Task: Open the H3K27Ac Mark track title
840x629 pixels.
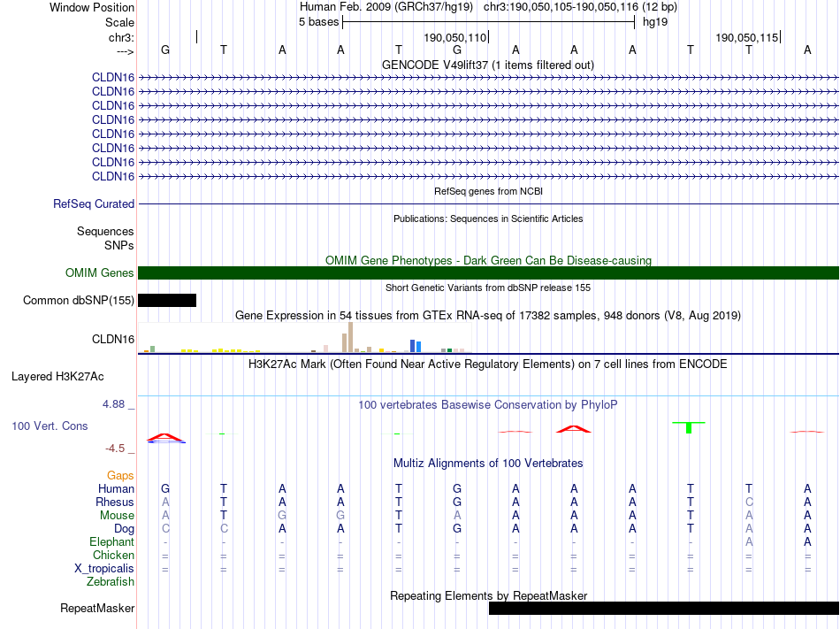Action: coord(488,364)
